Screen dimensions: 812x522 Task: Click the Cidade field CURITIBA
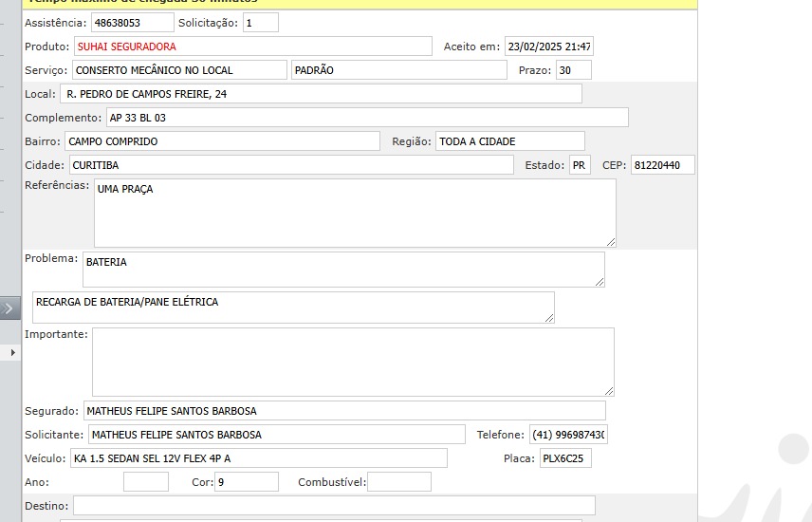(291, 165)
